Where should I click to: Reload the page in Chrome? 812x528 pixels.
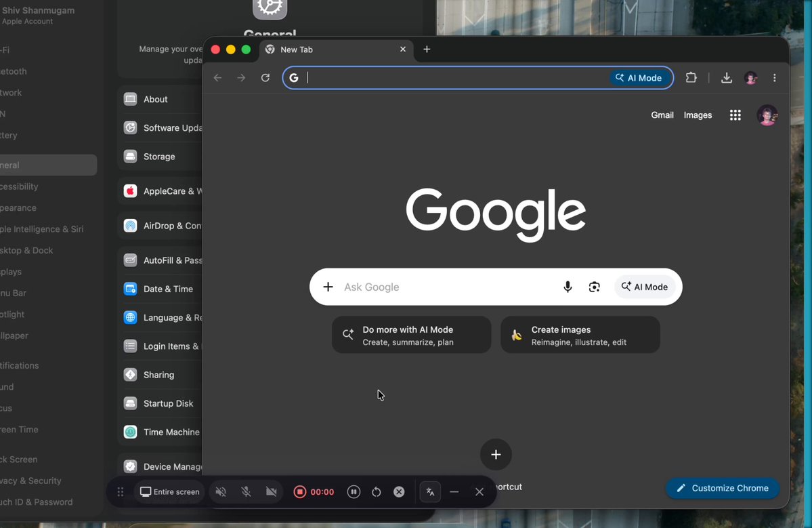pos(265,78)
